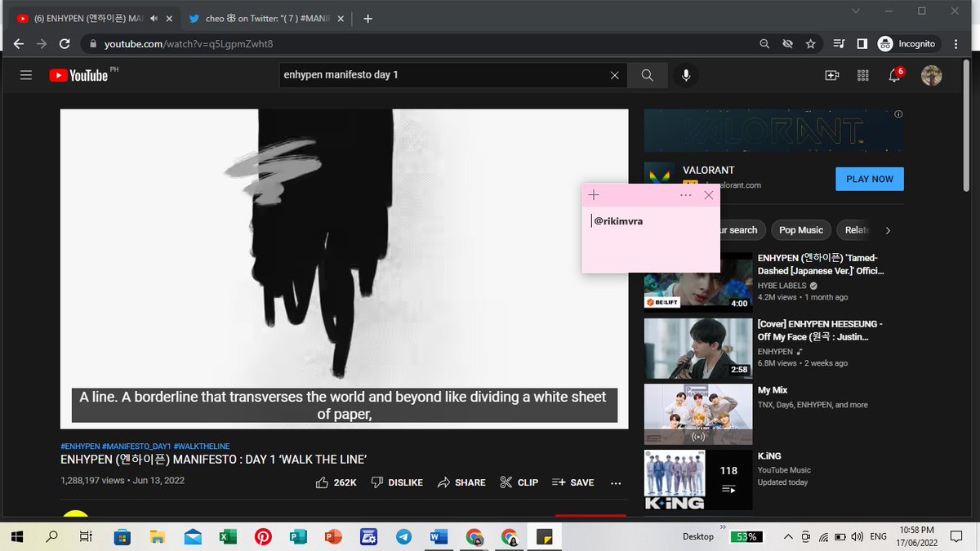The image size is (980, 551).
Task: Open the K.iNG playlist with 118 videos
Action: click(x=697, y=480)
